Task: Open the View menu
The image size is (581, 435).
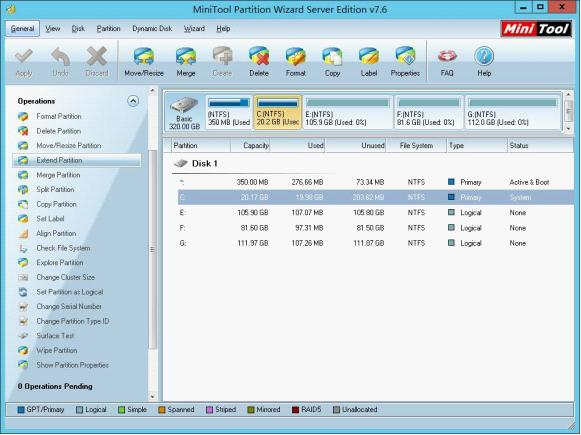Action: point(53,29)
